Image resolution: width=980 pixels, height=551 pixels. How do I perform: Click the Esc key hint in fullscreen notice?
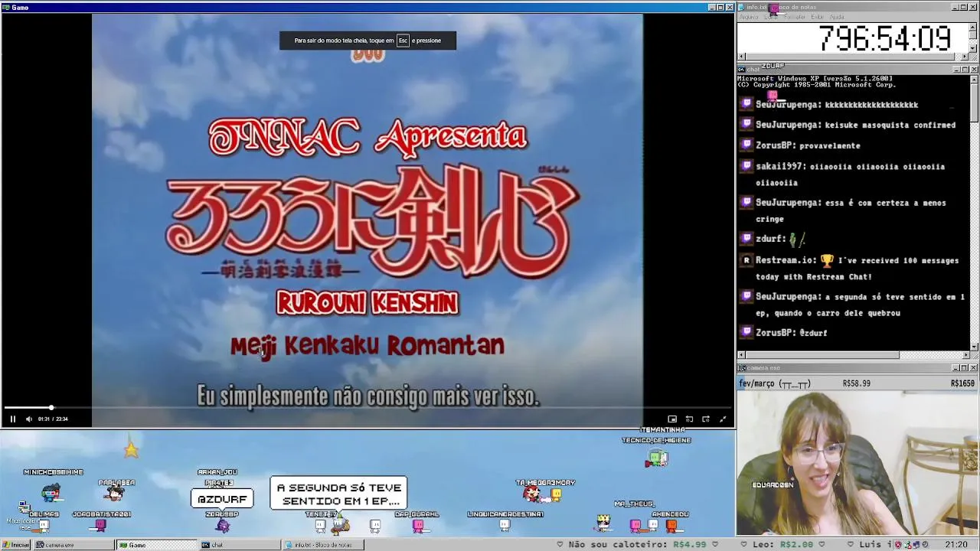click(x=403, y=41)
